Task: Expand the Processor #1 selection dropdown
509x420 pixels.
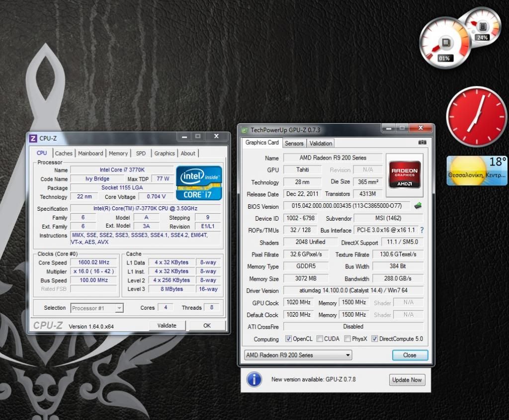Action: pos(97,308)
